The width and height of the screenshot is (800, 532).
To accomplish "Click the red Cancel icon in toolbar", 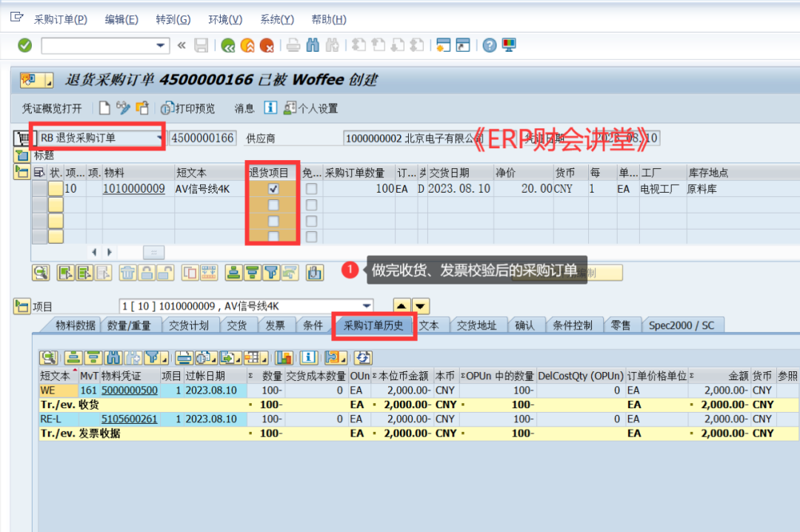I will pos(266,46).
